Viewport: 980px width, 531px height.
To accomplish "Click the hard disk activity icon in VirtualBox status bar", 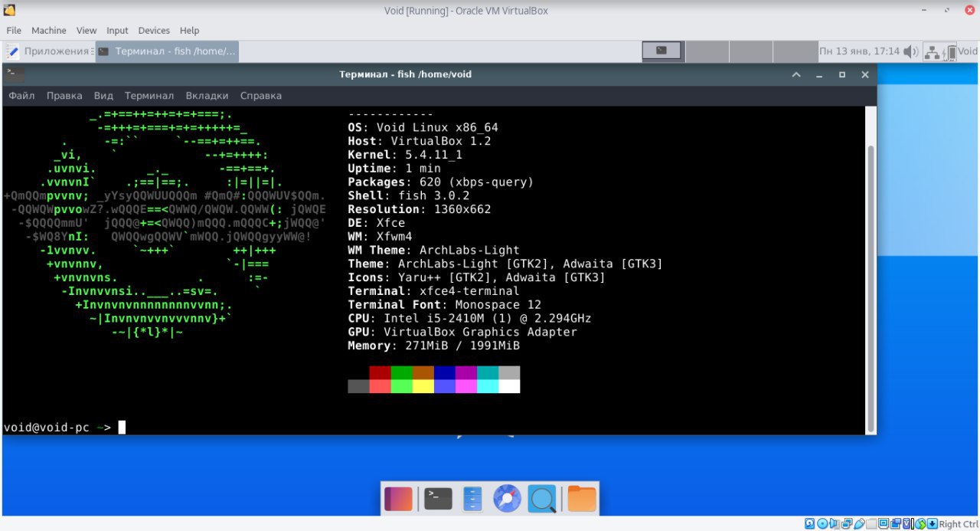I will (809, 524).
